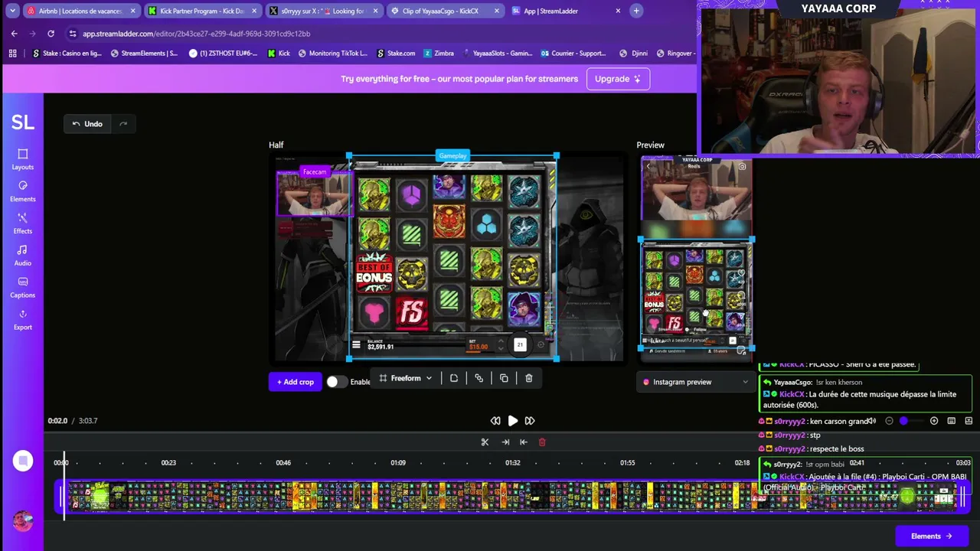Switch to the Kick Partner Program tab
This screenshot has height=551, width=980.
click(202, 11)
